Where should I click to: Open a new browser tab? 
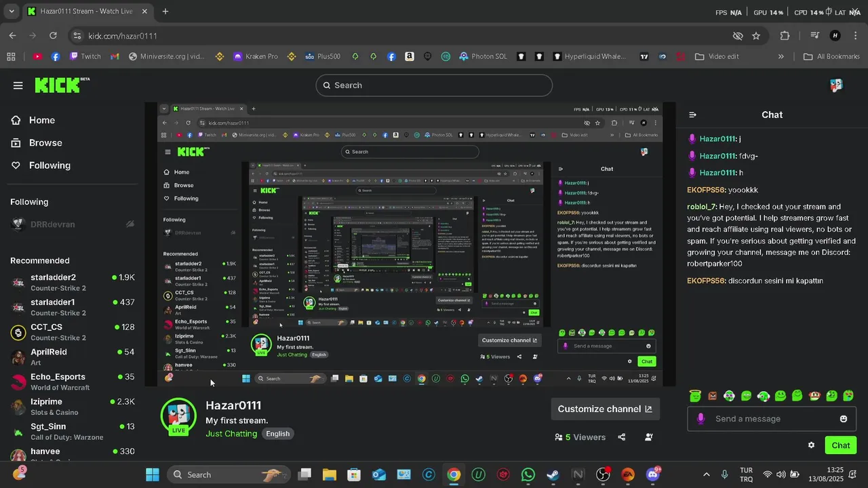[x=165, y=12]
